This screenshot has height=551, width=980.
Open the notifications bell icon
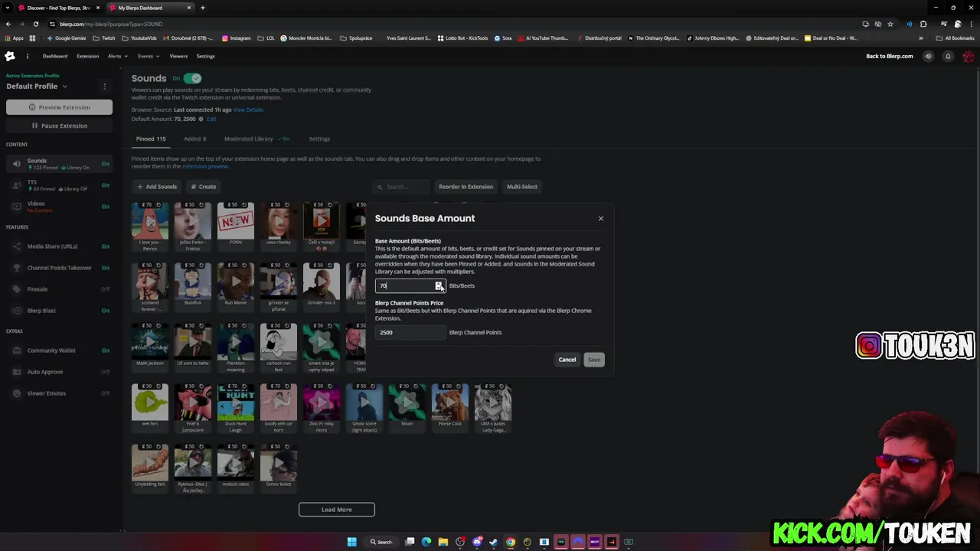pyautogui.click(x=948, y=56)
